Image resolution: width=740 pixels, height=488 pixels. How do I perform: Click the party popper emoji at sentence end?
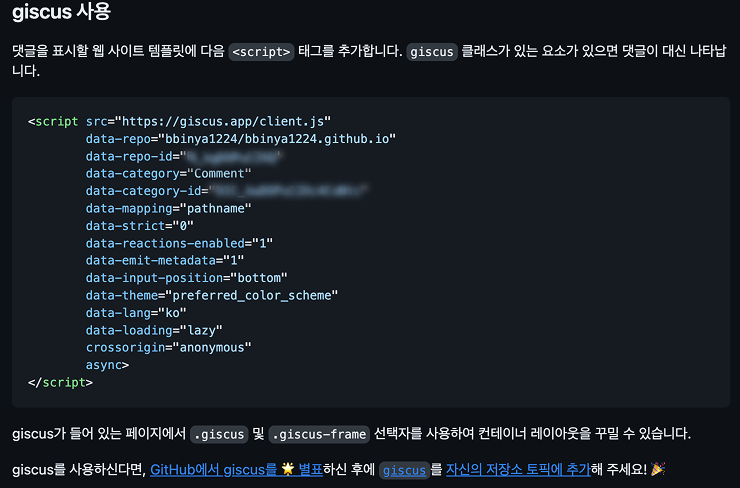pos(658,469)
